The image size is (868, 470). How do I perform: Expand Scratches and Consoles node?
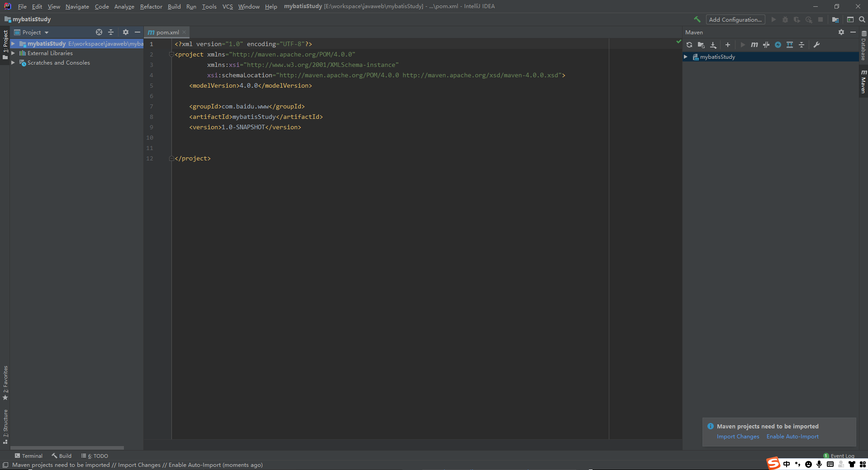click(x=13, y=63)
